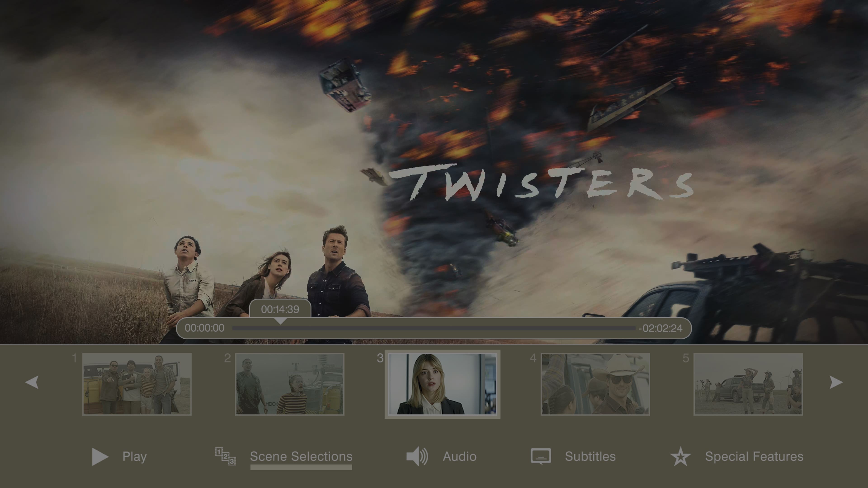Open the Scene Selections menu item
This screenshot has height=488, width=868.
(x=301, y=457)
